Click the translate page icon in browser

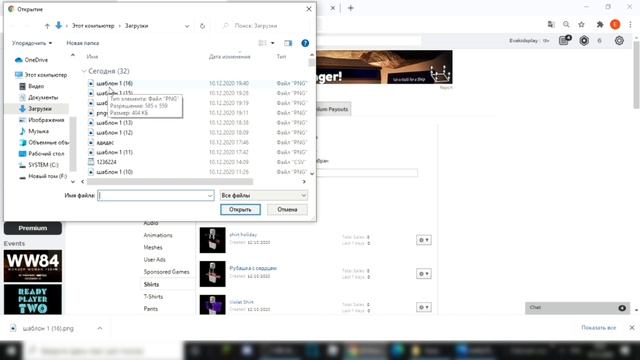(x=551, y=24)
